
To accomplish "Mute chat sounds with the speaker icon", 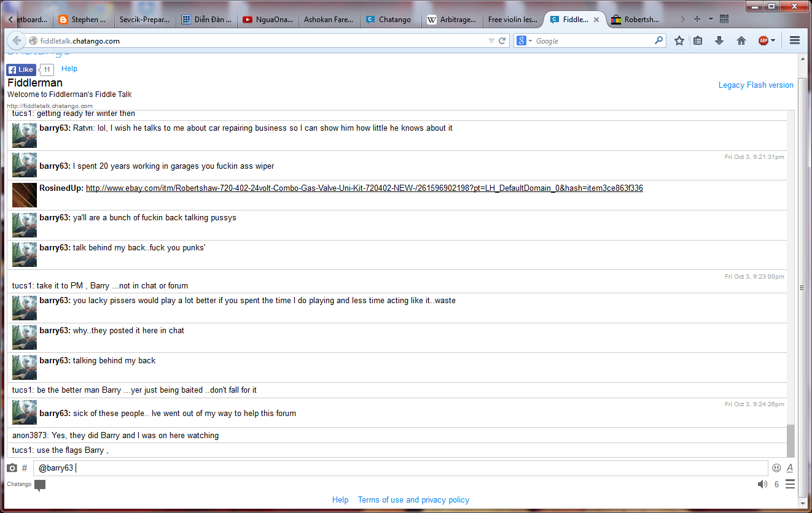I will (762, 484).
